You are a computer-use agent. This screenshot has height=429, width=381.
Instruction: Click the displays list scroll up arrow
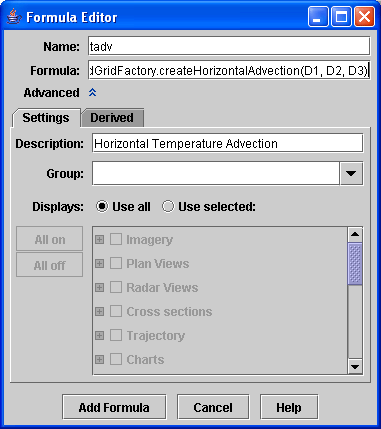click(355, 235)
